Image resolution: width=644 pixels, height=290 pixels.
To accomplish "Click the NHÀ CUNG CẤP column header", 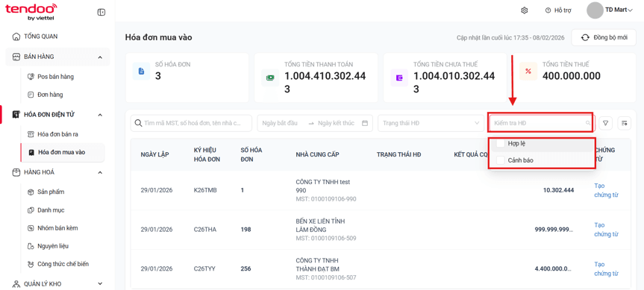I will click(x=317, y=154).
